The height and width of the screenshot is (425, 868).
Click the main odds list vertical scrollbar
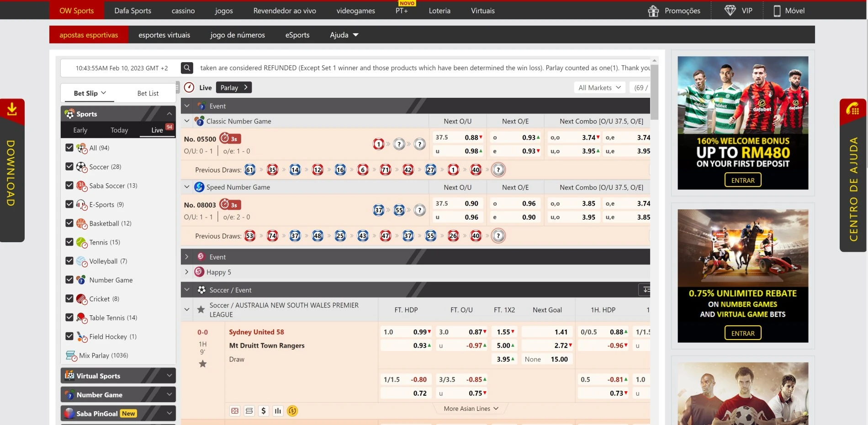tap(654, 91)
